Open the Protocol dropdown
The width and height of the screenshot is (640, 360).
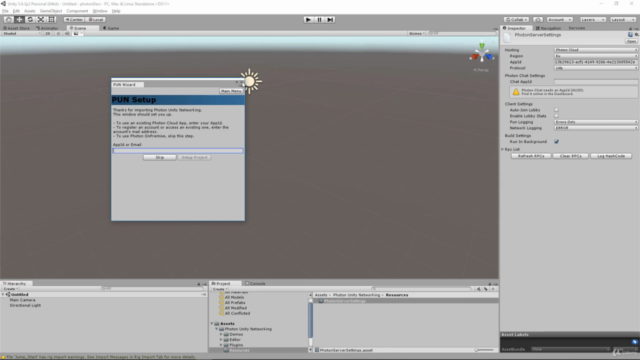pyautogui.click(x=596, y=68)
